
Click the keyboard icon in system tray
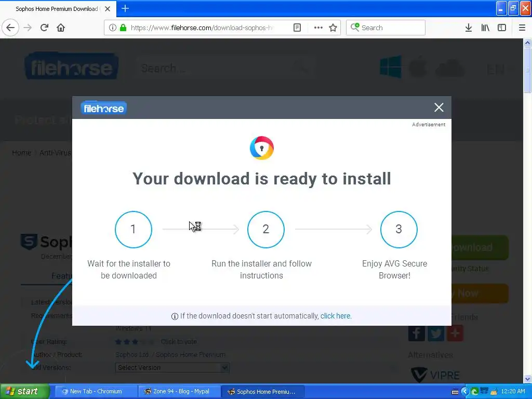(x=455, y=392)
